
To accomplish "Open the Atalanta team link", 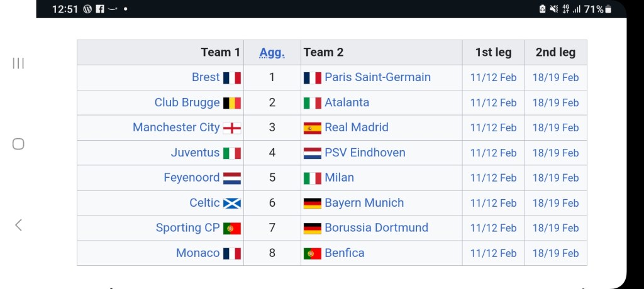I will (x=347, y=102).
